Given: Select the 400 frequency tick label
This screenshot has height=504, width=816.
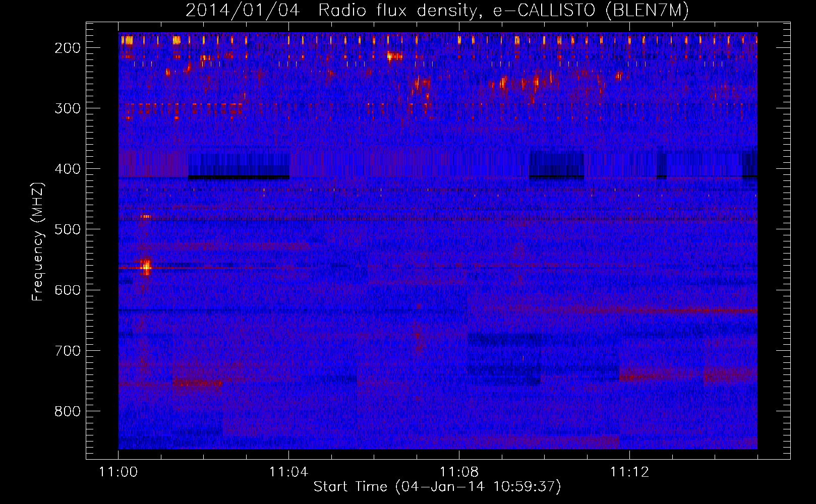Looking at the screenshot, I should [68, 169].
